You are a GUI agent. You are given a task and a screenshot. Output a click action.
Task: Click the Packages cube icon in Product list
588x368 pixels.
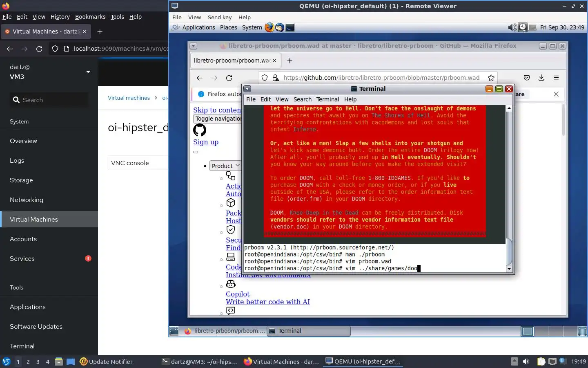(231, 203)
